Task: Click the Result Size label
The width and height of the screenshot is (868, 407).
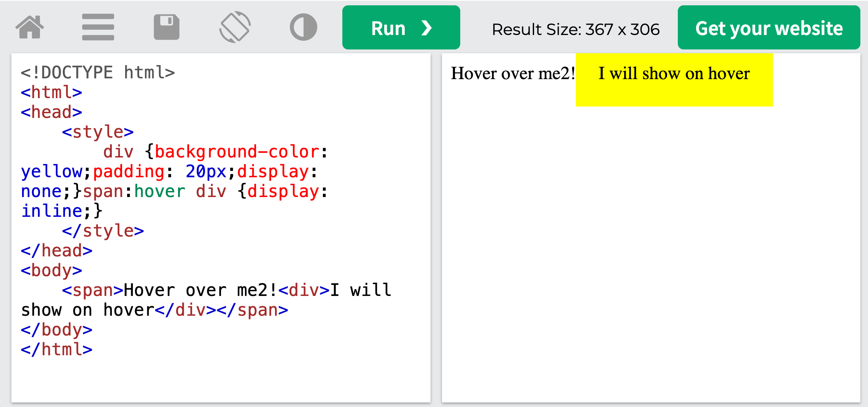Action: [575, 29]
